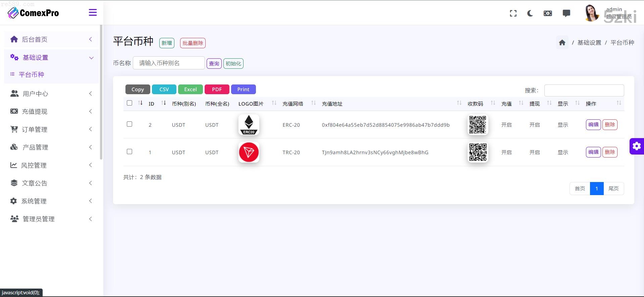The height and width of the screenshot is (297, 644).
Task: Open the chat message icon in header
Action: click(566, 13)
